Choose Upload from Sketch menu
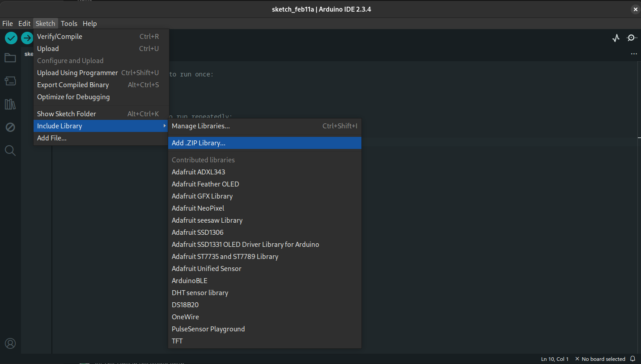This screenshot has width=641, height=364. point(102,49)
